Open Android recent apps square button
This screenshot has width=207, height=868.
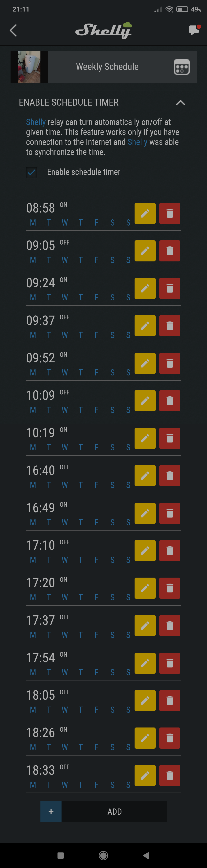[61, 855]
